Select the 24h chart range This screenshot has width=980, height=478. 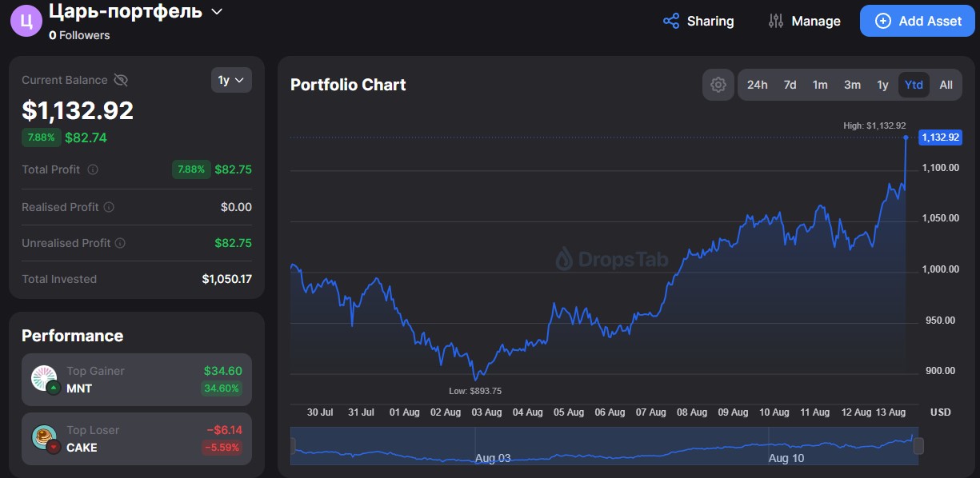(757, 85)
